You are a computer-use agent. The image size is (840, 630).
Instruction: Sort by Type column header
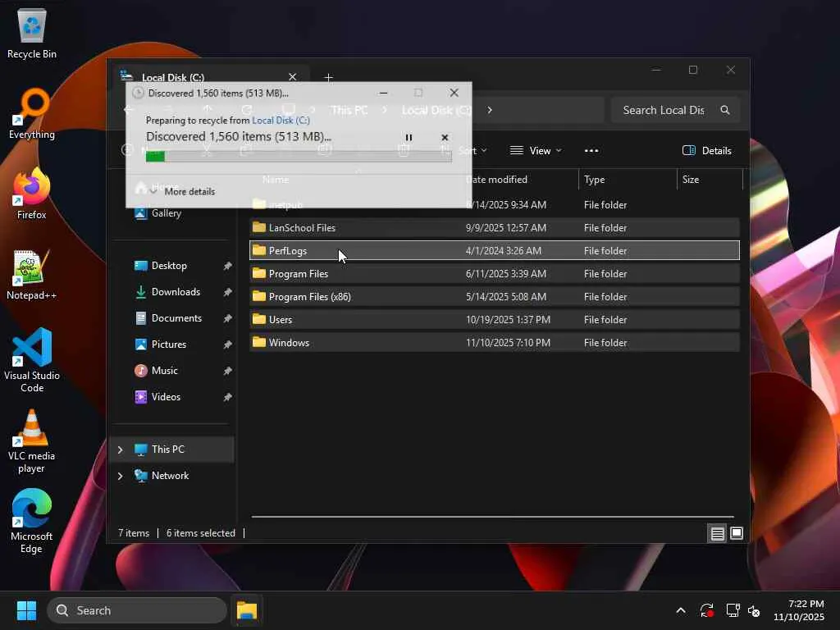point(628,180)
